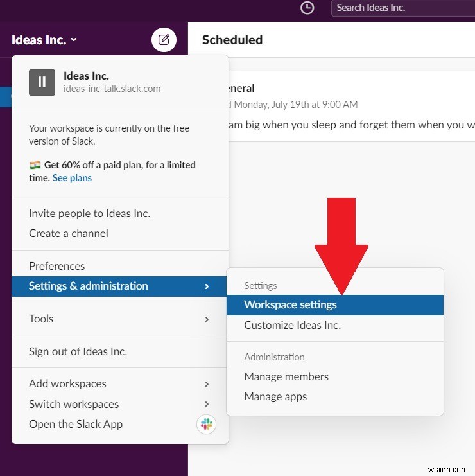Expand the Tools submenu
The height and width of the screenshot is (476, 475).
click(x=119, y=319)
